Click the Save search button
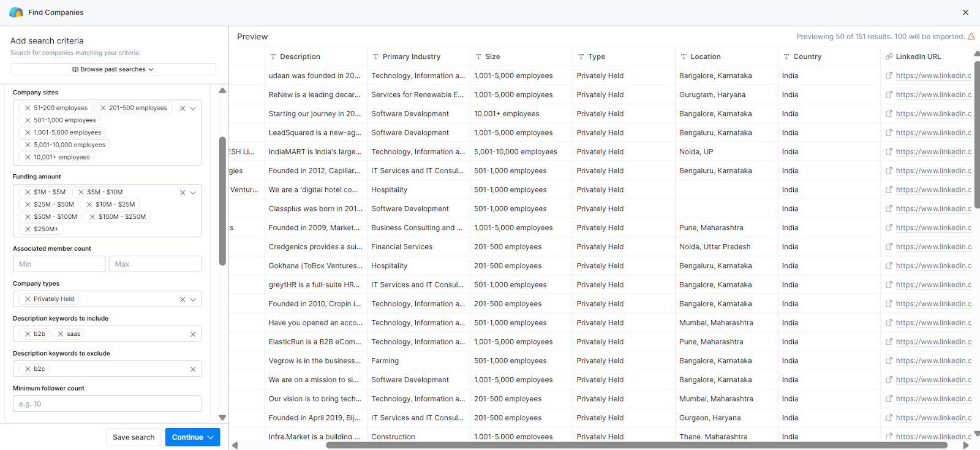 [x=134, y=437]
